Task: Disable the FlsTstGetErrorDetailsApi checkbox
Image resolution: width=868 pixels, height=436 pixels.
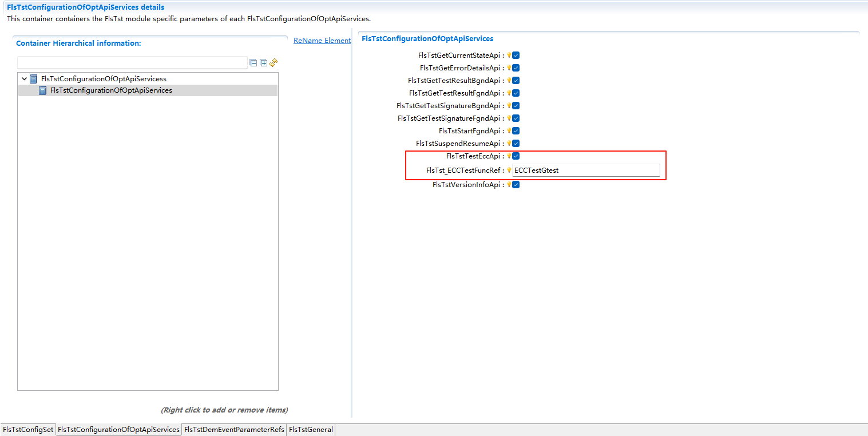Action: pos(516,68)
